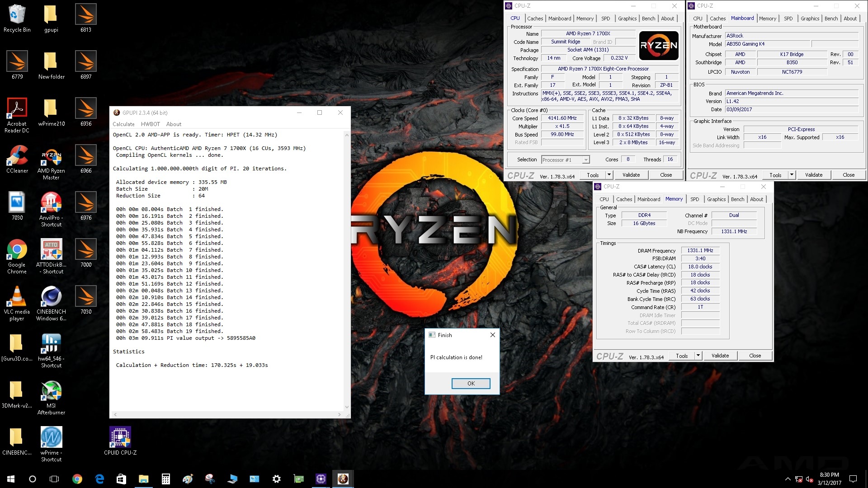Switch to Bench tab in CPU-tab CPU-Z window

tap(648, 19)
